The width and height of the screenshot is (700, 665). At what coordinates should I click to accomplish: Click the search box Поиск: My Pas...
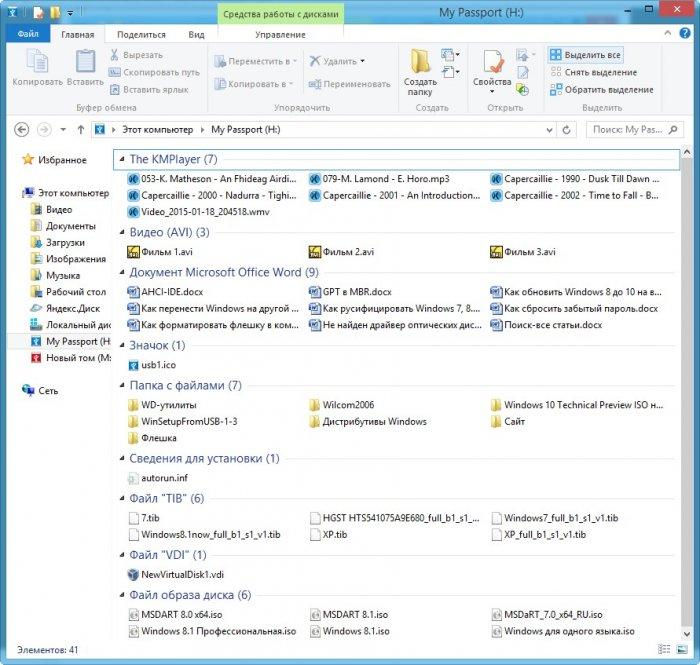[x=634, y=129]
